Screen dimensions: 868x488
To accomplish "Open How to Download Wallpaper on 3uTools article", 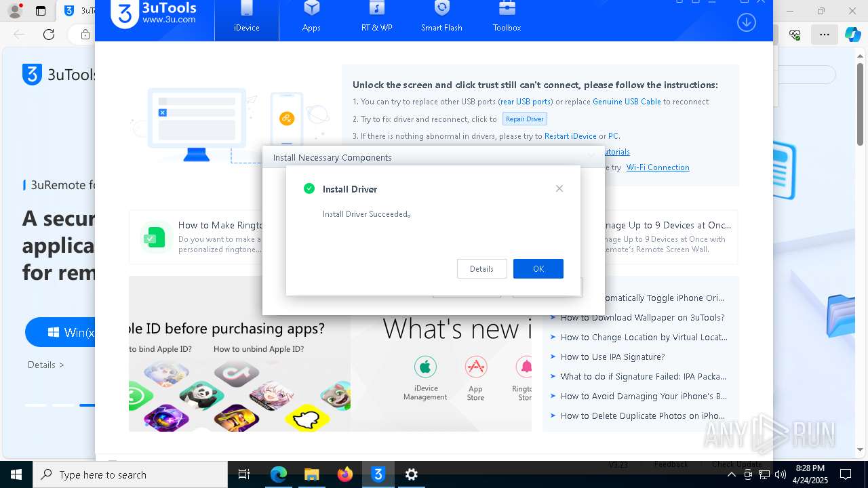I will [642, 317].
